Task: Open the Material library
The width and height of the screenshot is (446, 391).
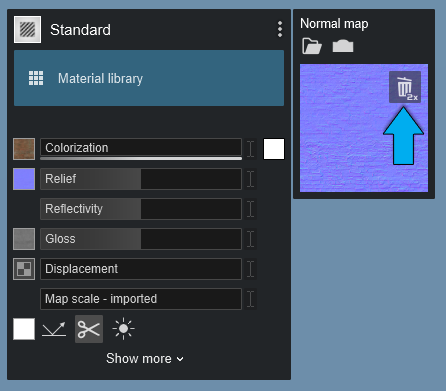Action: point(149,78)
